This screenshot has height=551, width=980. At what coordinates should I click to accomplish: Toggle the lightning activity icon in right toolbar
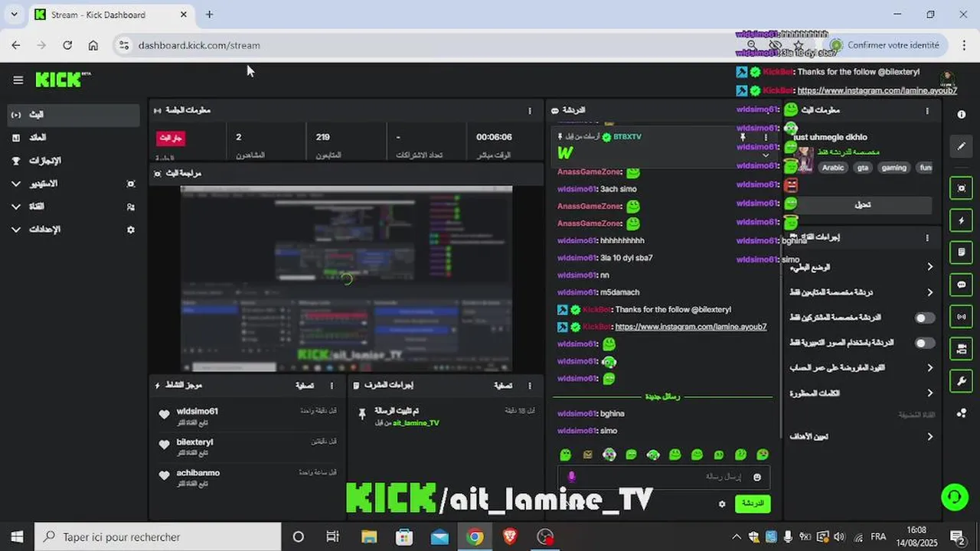[962, 220]
